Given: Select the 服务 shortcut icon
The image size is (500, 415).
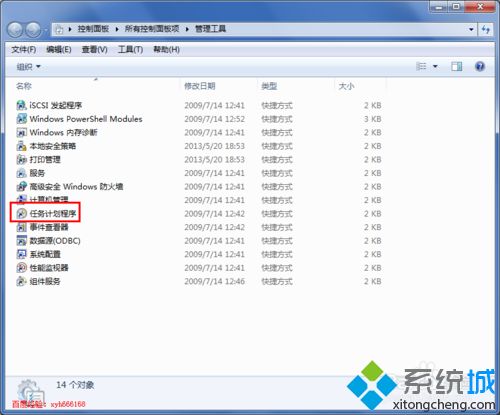Looking at the screenshot, I should pyautogui.click(x=21, y=173).
